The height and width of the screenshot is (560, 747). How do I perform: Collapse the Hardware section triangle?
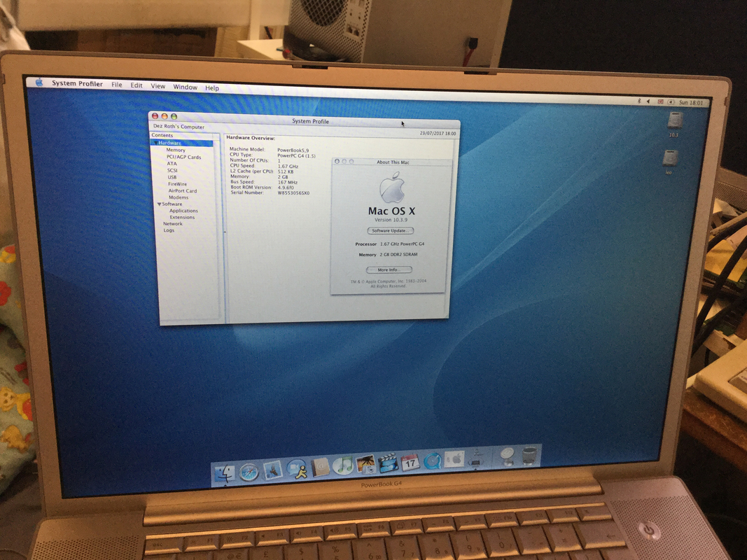[x=155, y=143]
